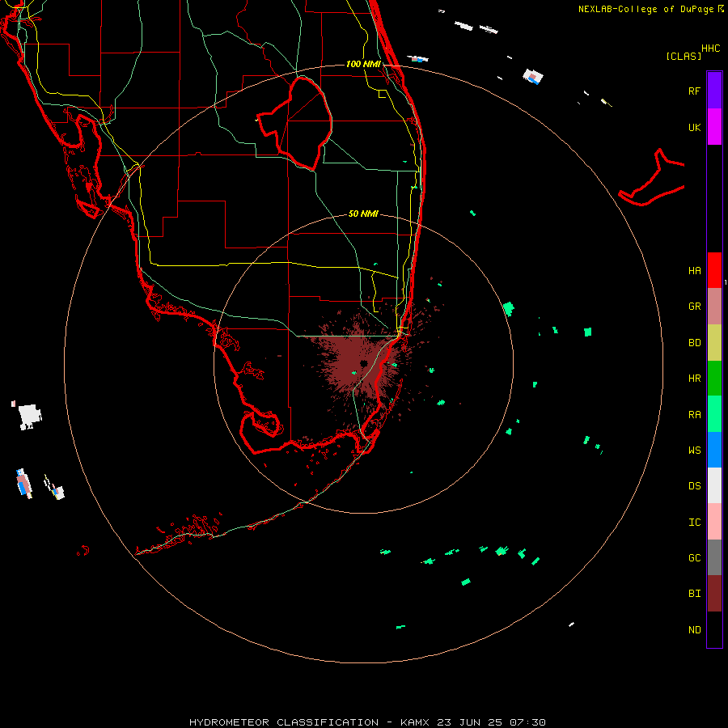Screen dimensions: 728x728
Task: Click the KAMX radar site center dot
Action: coord(363,363)
